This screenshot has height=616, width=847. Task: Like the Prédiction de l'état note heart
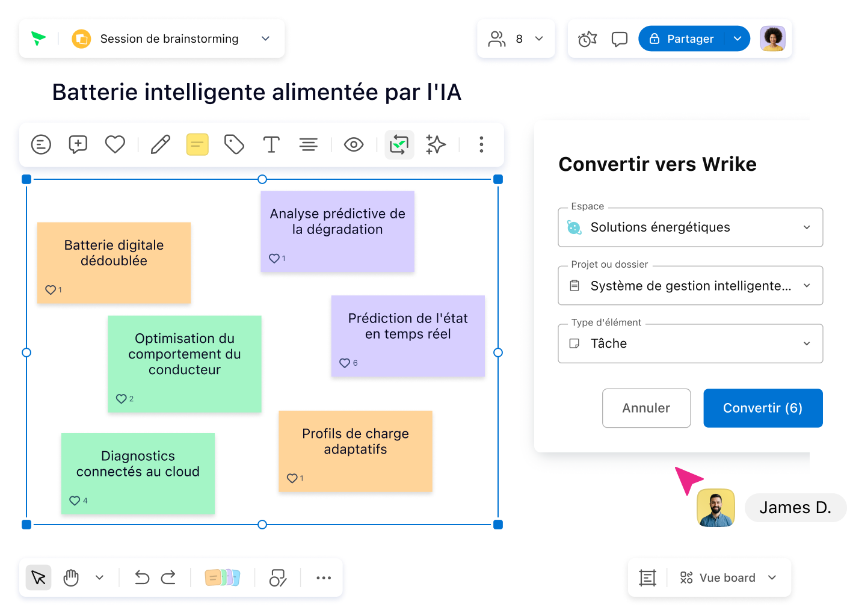pyautogui.click(x=345, y=363)
